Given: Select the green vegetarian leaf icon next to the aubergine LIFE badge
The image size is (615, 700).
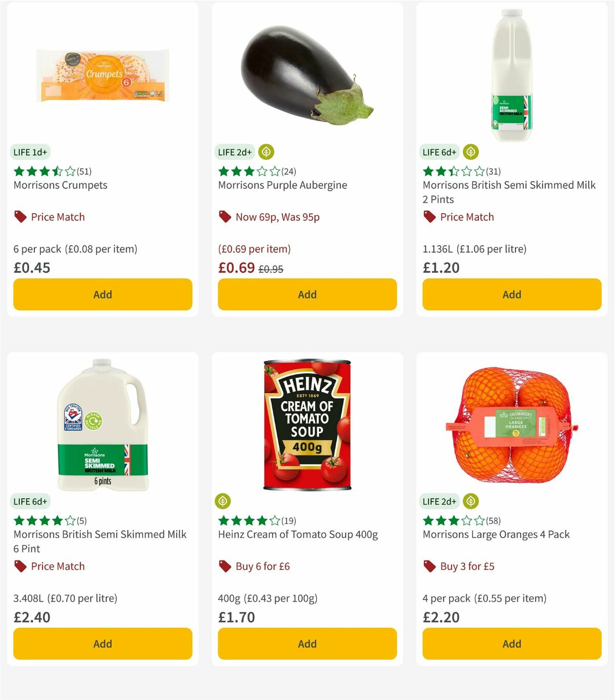Looking at the screenshot, I should pos(265,152).
